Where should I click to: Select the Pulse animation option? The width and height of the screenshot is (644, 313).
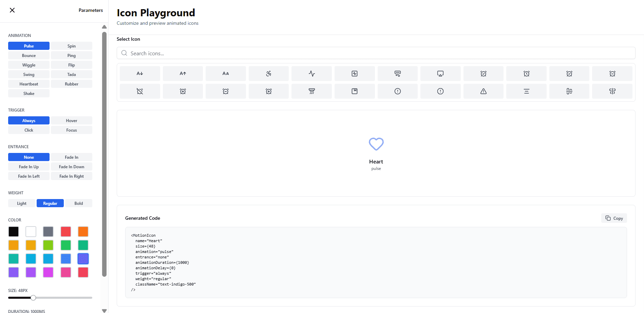pyautogui.click(x=29, y=46)
